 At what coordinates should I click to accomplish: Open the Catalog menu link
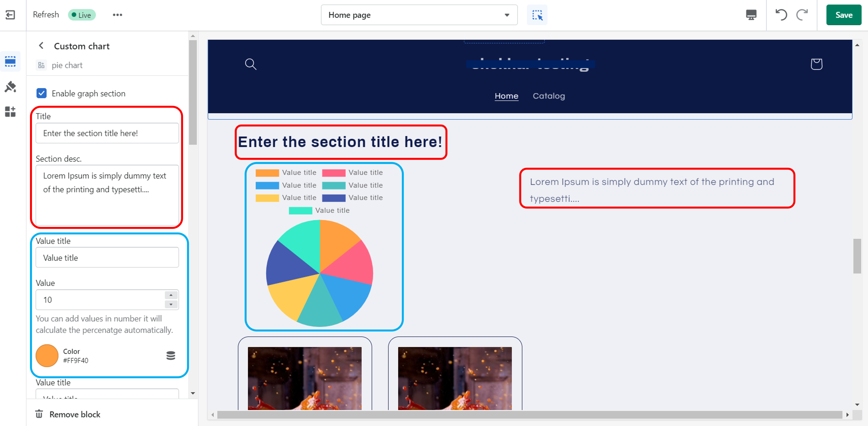[x=549, y=96]
